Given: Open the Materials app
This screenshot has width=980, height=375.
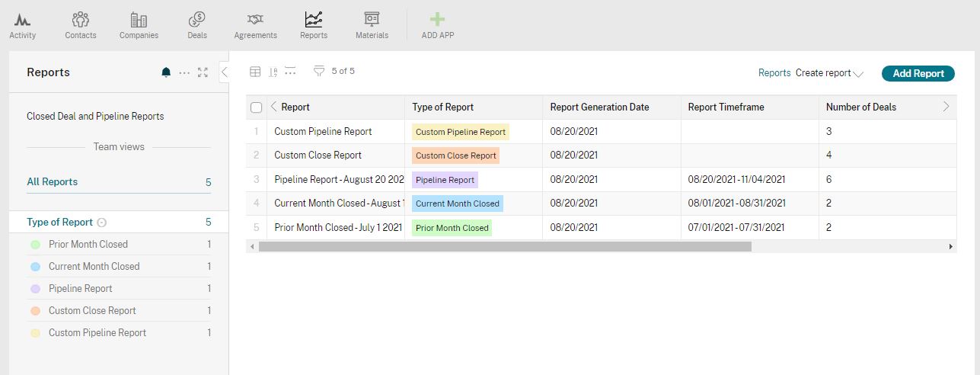Looking at the screenshot, I should click(372, 25).
